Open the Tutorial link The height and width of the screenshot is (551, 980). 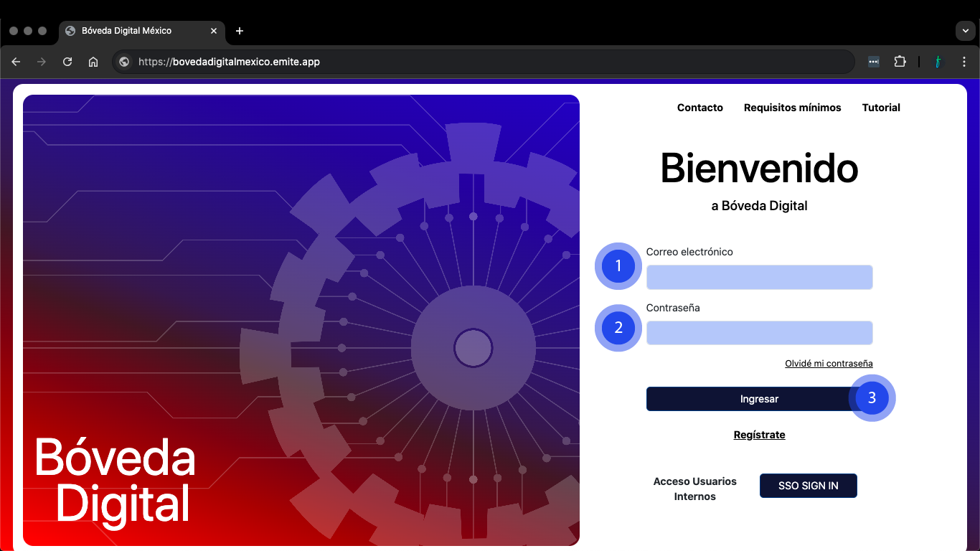click(x=881, y=108)
